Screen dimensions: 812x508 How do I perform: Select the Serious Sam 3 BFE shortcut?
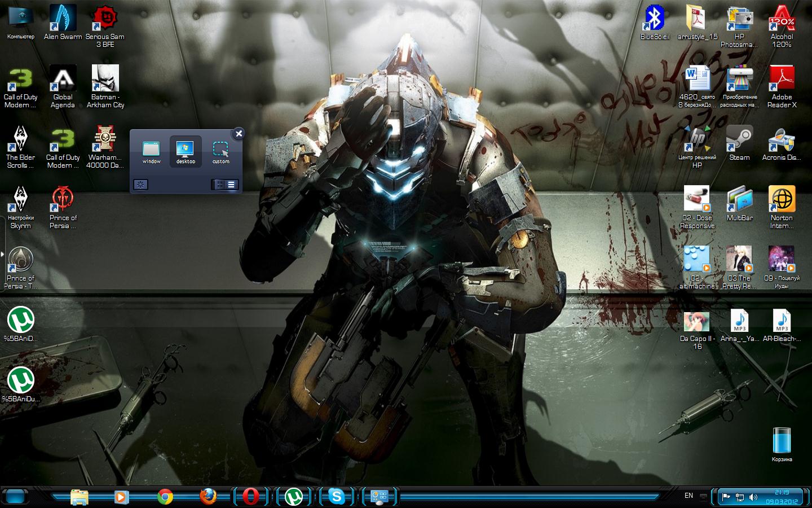105,26
